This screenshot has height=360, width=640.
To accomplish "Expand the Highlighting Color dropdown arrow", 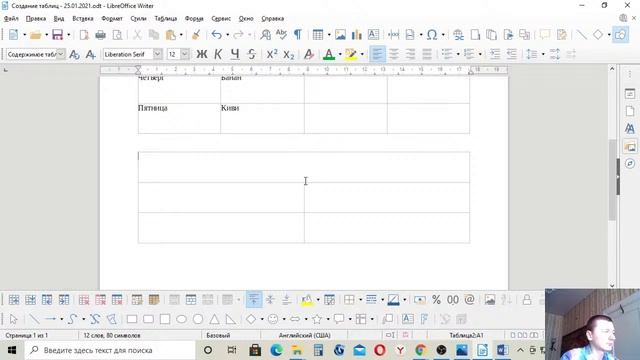I will pyautogui.click(x=362, y=54).
